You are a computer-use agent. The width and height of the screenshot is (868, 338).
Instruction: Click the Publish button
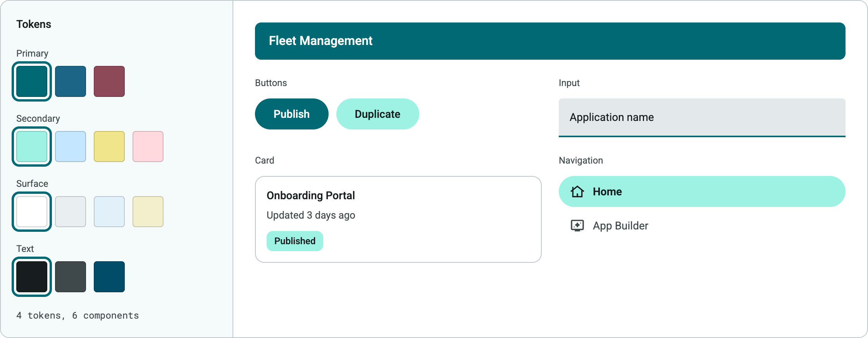click(292, 114)
